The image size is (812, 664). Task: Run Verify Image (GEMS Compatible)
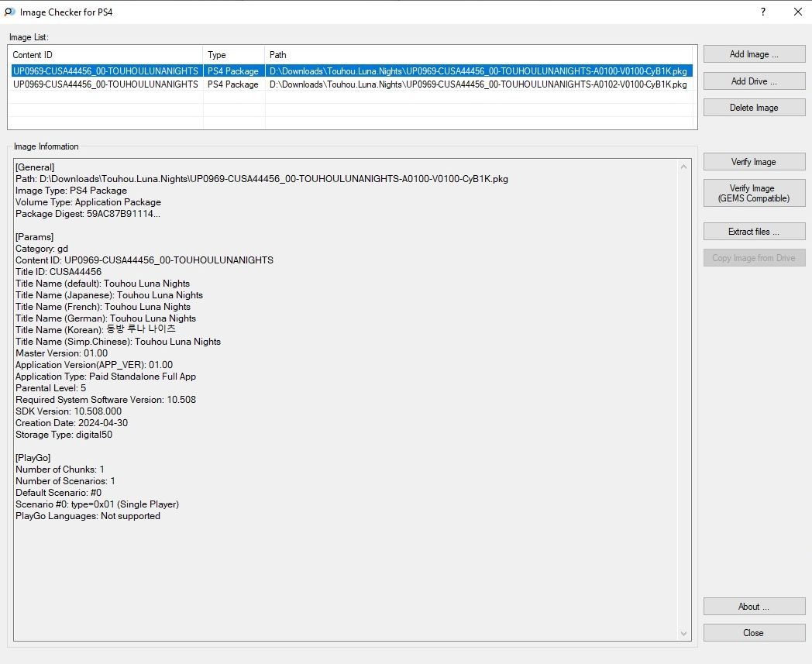tap(754, 193)
